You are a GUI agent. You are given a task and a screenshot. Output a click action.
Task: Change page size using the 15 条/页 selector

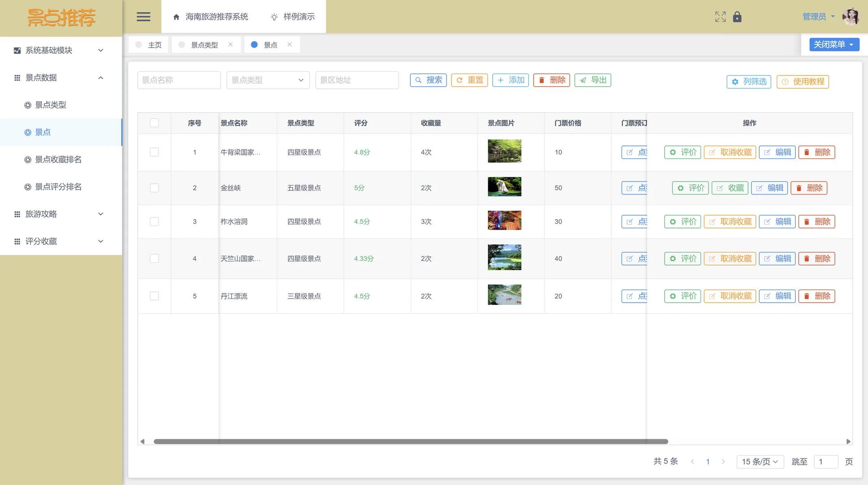click(760, 461)
